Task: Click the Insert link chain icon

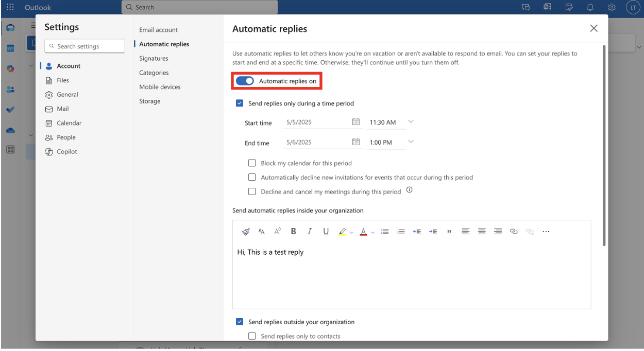Action: (514, 232)
